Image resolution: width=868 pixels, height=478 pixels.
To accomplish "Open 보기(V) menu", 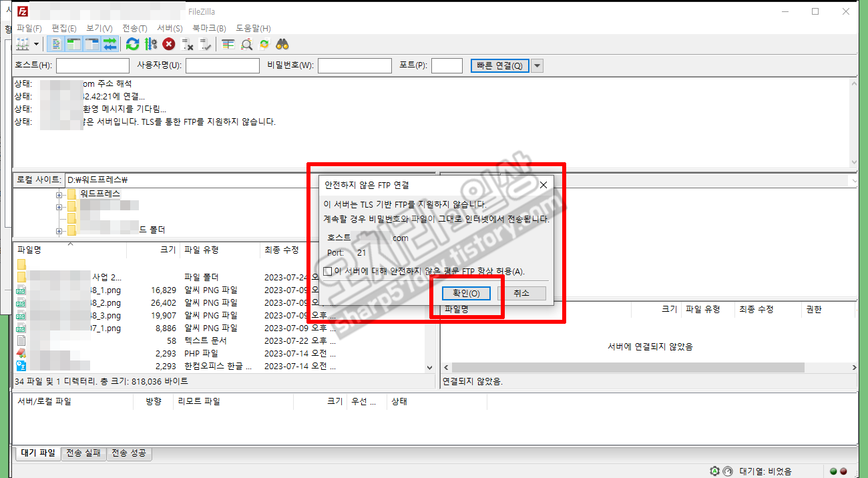I will [99, 28].
